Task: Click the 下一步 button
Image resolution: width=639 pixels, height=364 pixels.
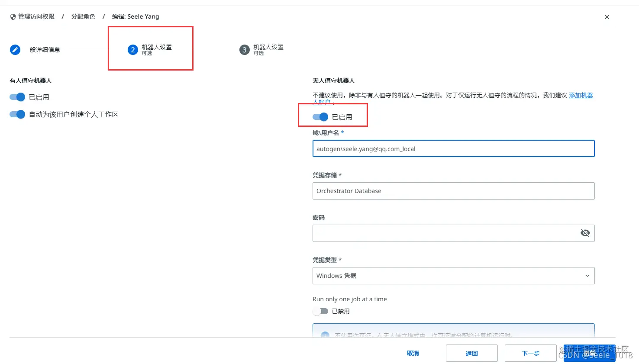Action: click(x=530, y=353)
